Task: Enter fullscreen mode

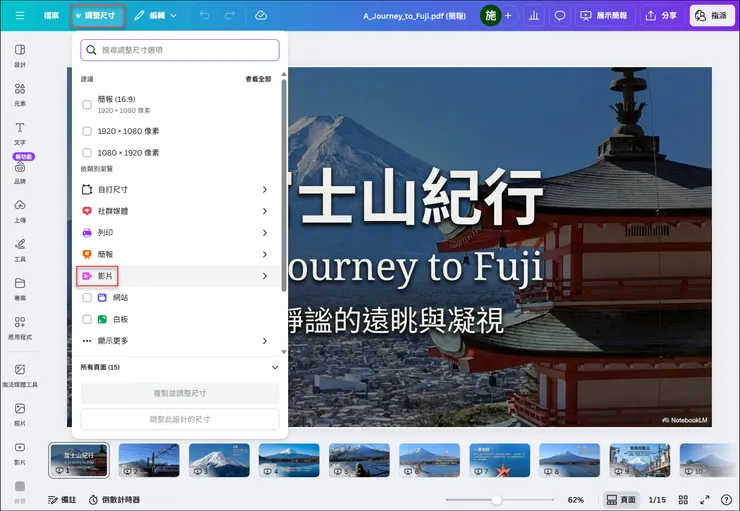Action: tap(705, 500)
